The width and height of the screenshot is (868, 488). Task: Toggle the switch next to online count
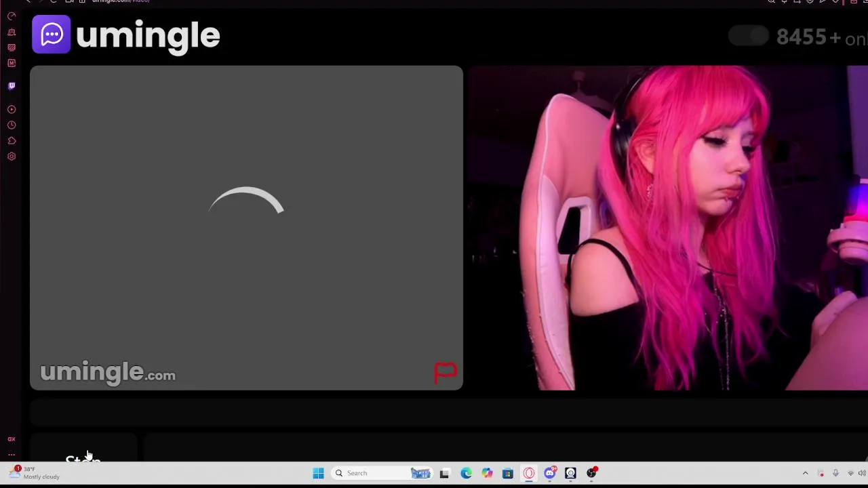click(749, 36)
